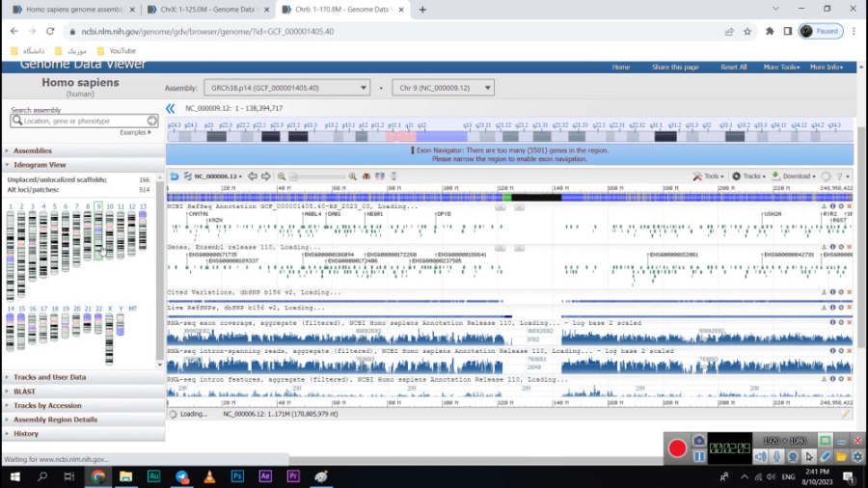This screenshot has height=488, width=868.
Task: Pause the screen recording
Action: pyautogui.click(x=698, y=456)
